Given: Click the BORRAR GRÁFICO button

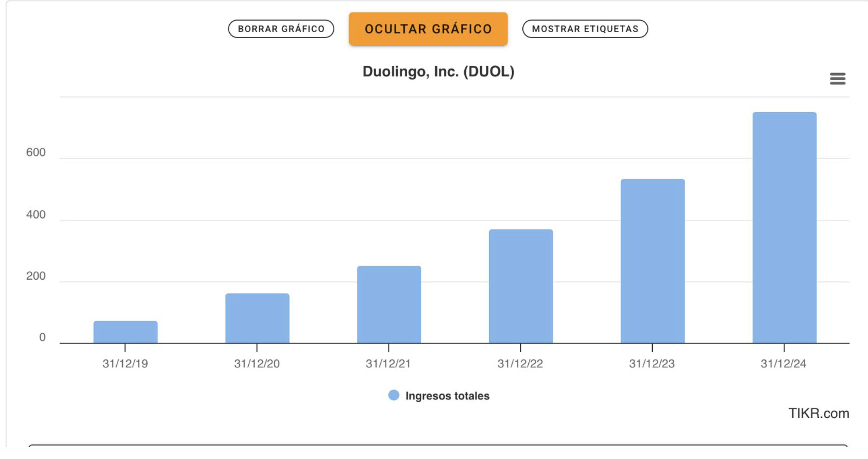Looking at the screenshot, I should 281,29.
